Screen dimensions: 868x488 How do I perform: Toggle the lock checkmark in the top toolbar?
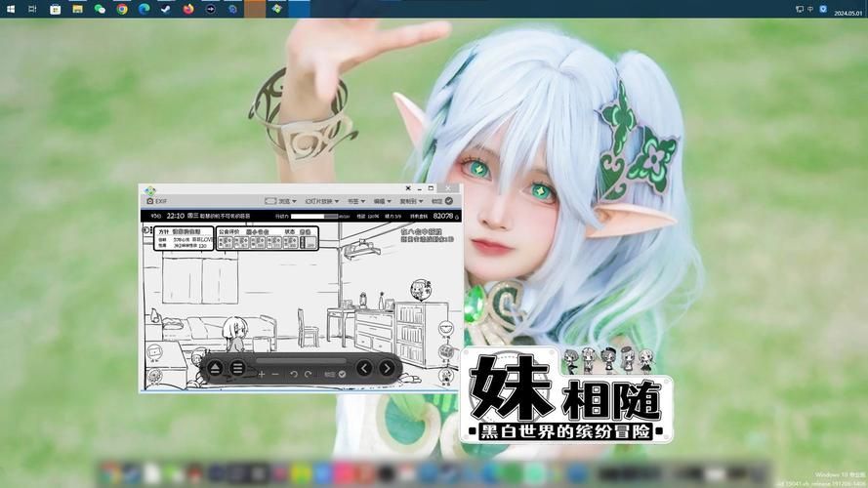[x=448, y=201]
